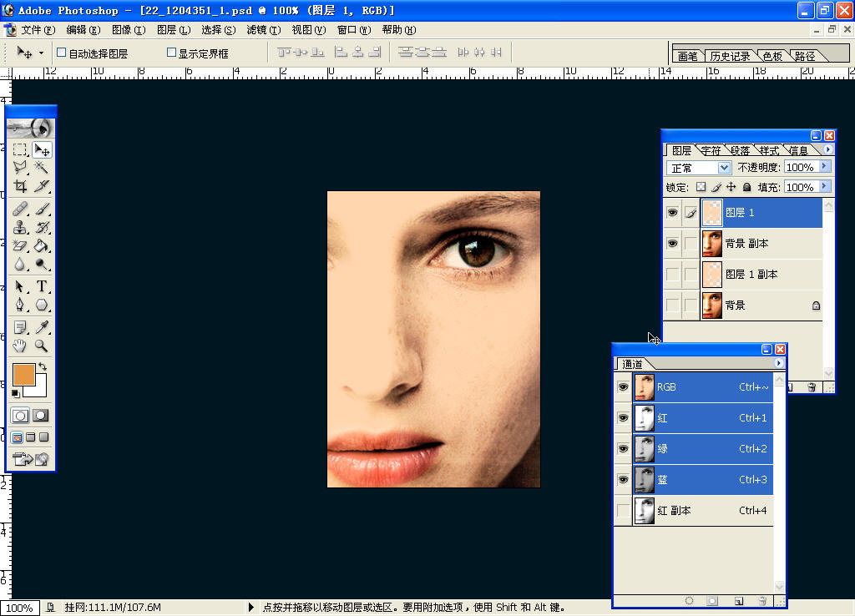The width and height of the screenshot is (855, 616).
Task: Select the Crop tool
Action: click(x=20, y=186)
